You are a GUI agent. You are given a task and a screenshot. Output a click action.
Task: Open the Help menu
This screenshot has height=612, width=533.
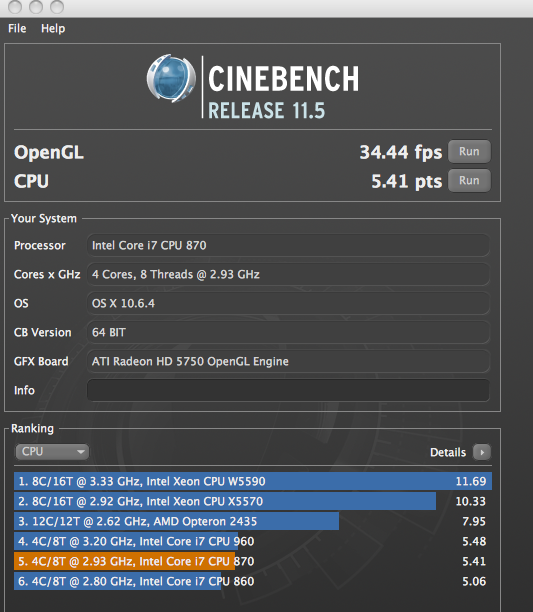pyautogui.click(x=53, y=28)
